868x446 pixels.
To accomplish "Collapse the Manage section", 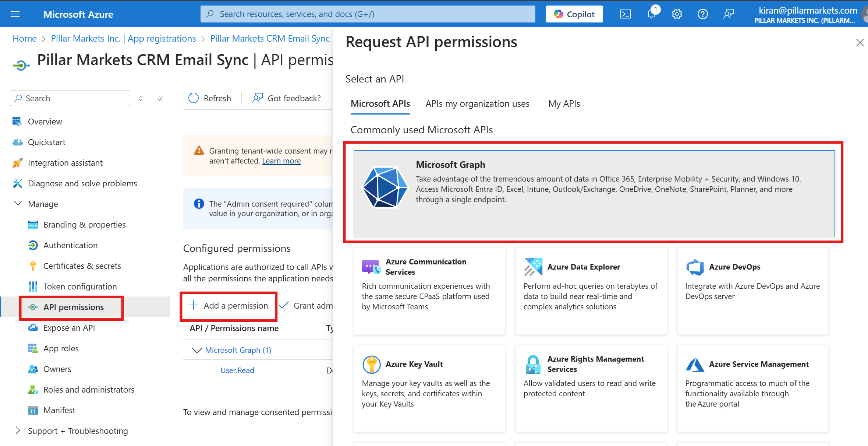I will [18, 204].
